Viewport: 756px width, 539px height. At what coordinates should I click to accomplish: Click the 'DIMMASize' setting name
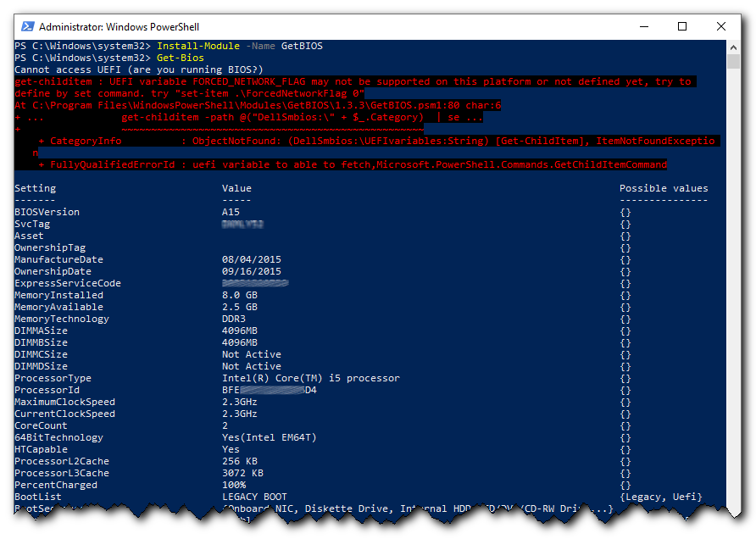(x=41, y=331)
